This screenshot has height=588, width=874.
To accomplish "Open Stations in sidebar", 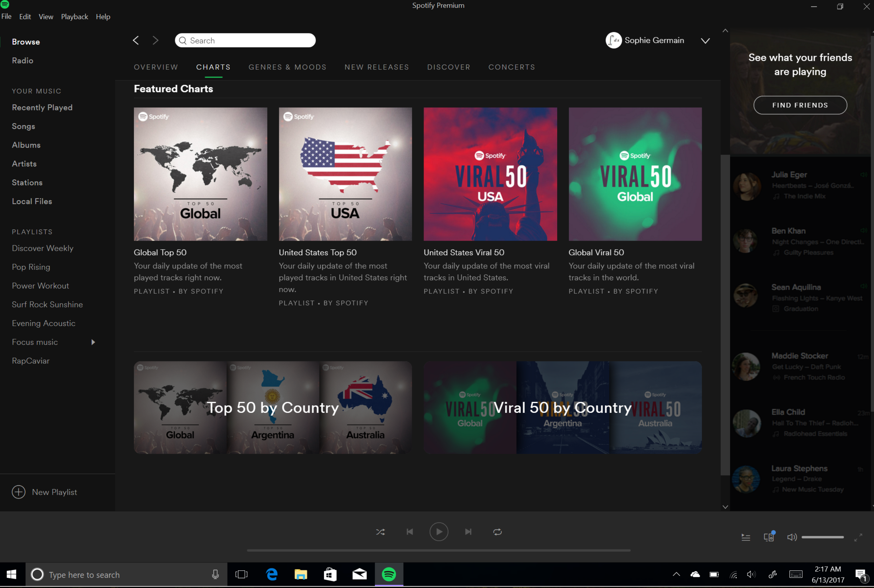I will pos(27,182).
